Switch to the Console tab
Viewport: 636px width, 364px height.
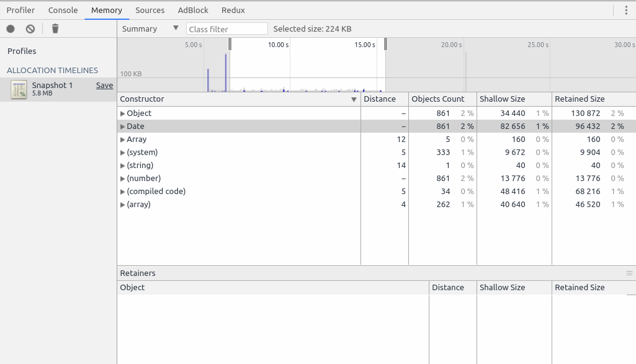(63, 10)
